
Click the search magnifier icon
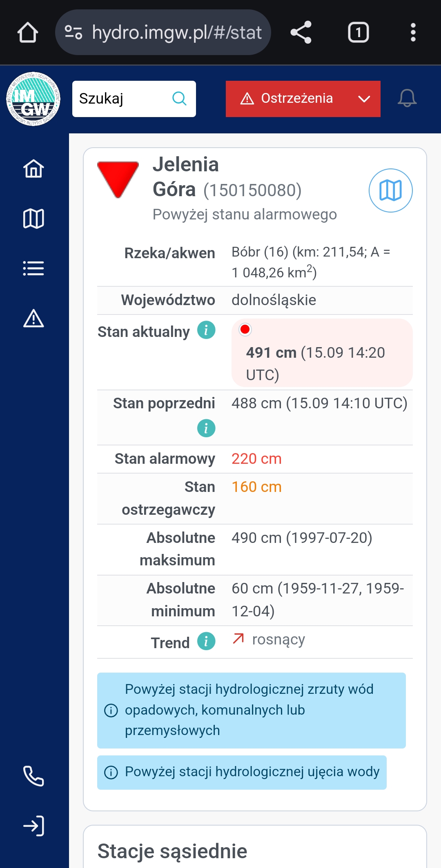179,99
